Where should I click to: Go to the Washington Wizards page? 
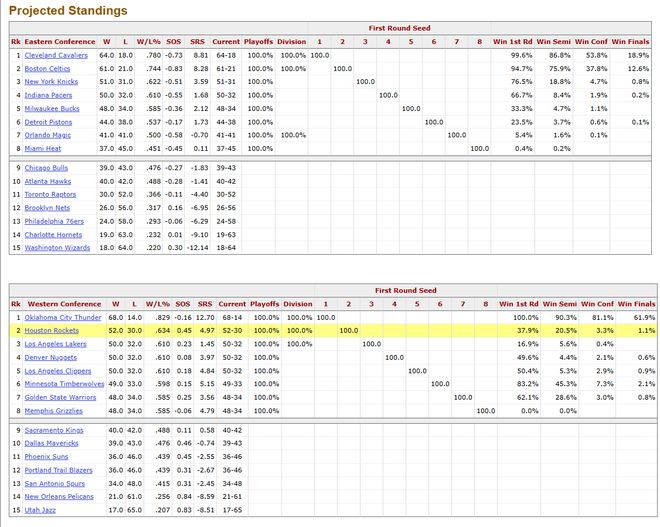(x=55, y=246)
